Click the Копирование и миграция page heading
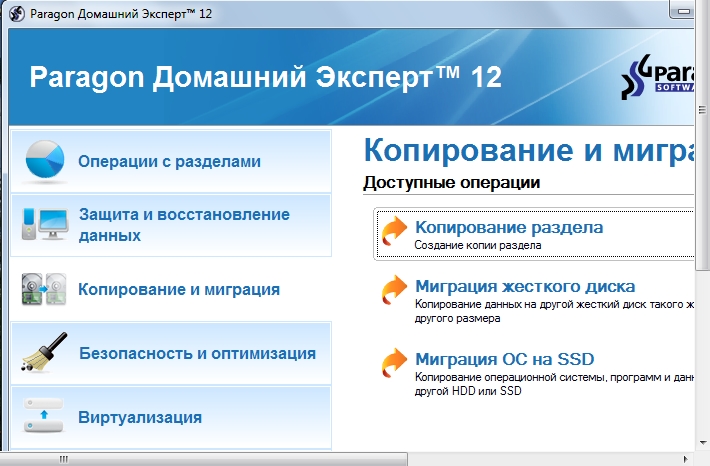The width and height of the screenshot is (710, 466). (x=528, y=151)
